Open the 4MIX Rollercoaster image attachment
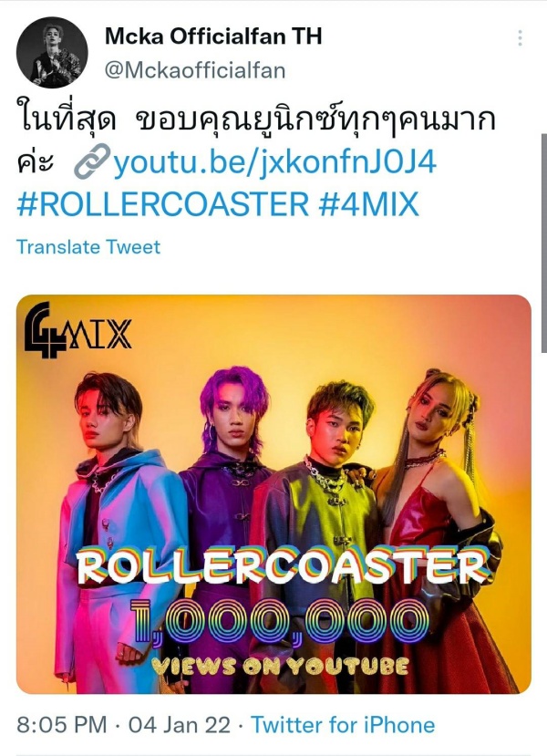This screenshot has height=756, width=547. point(273,494)
